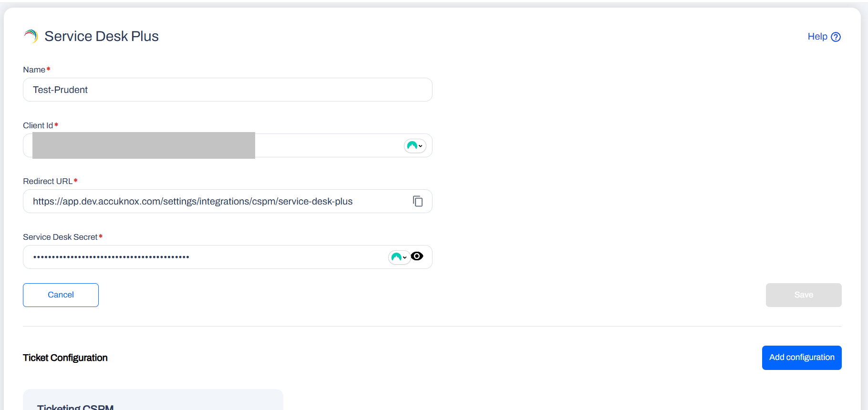Click the Redirect URL text field

[x=215, y=202]
